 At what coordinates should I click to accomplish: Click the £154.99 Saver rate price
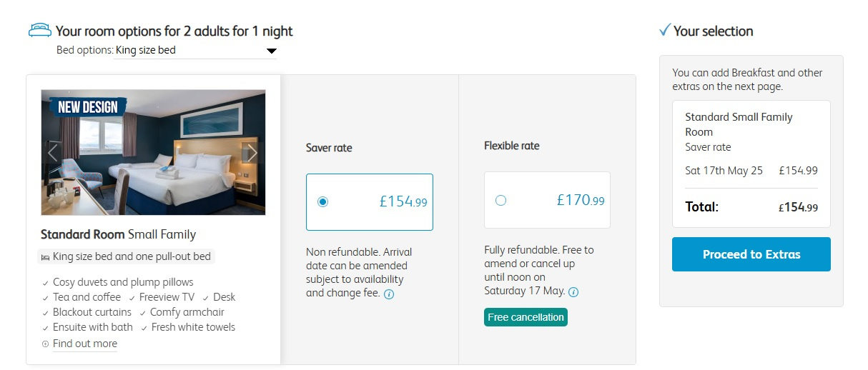point(403,201)
